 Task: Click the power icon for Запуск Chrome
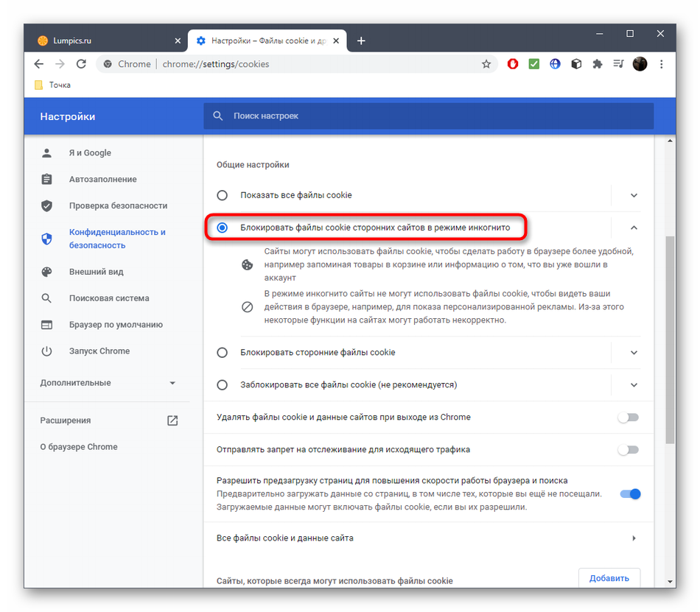(46, 351)
